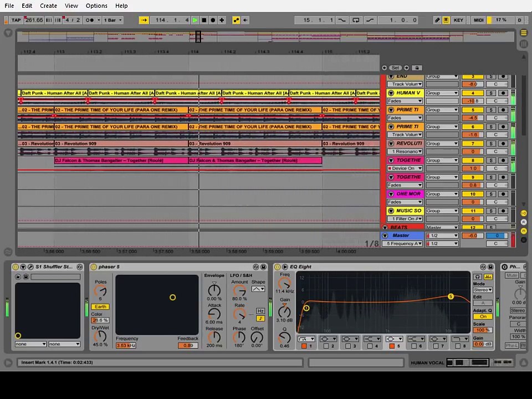Open the ONE MOR track Group routing dropdown

click(x=442, y=194)
